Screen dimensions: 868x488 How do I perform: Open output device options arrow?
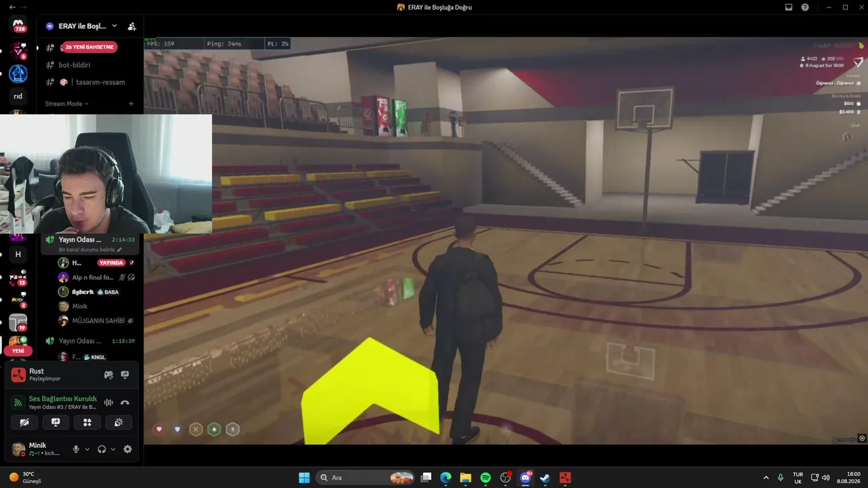pos(113,449)
